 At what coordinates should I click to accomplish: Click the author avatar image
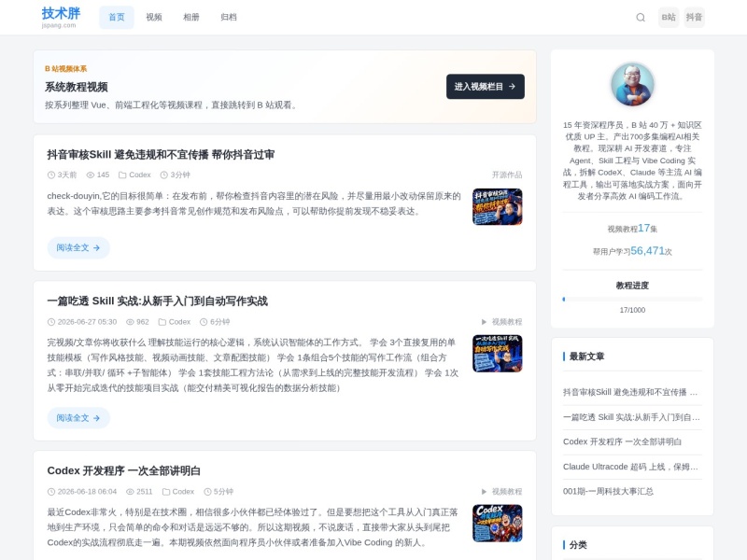632,85
